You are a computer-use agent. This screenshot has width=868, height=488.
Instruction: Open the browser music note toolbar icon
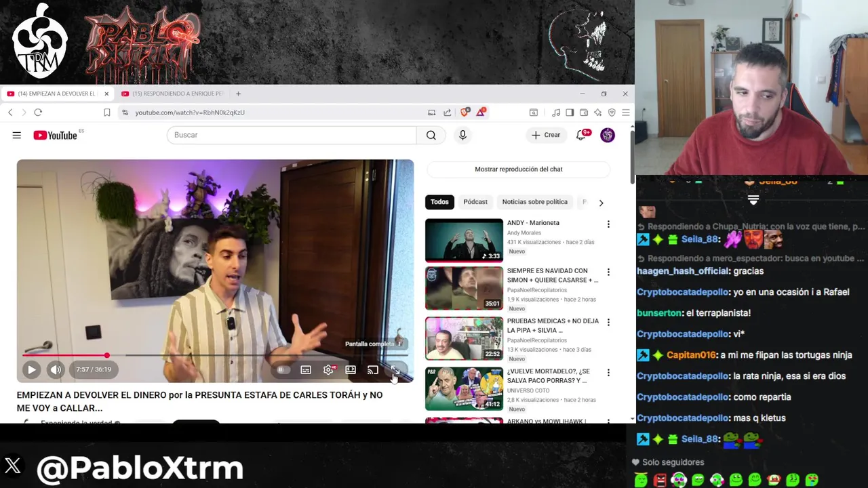click(556, 113)
